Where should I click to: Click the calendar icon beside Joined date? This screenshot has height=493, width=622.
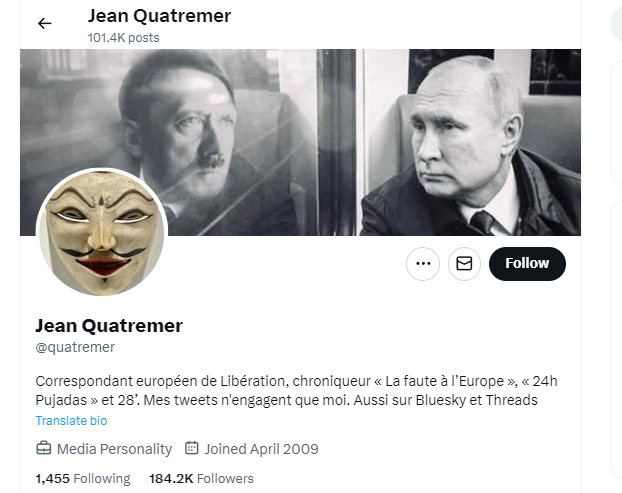(x=192, y=448)
